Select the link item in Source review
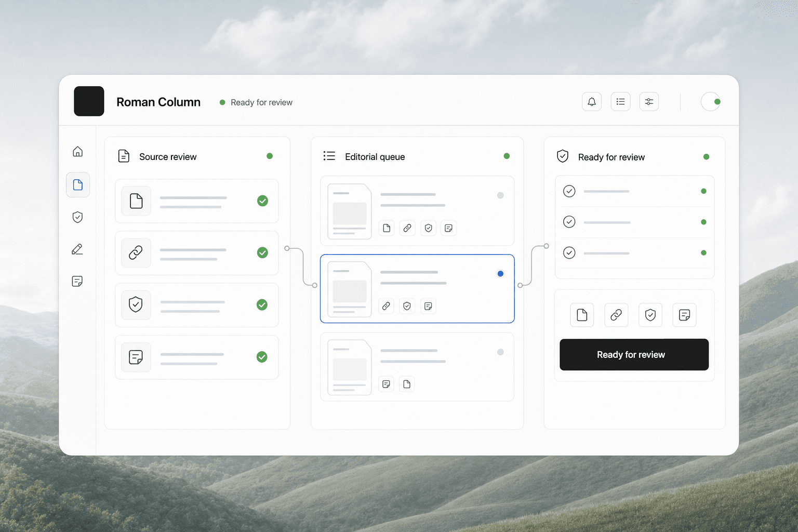The image size is (798, 532). (x=197, y=253)
